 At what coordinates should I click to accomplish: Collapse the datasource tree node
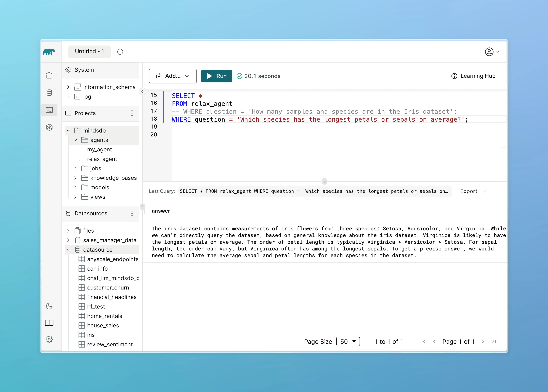point(68,250)
